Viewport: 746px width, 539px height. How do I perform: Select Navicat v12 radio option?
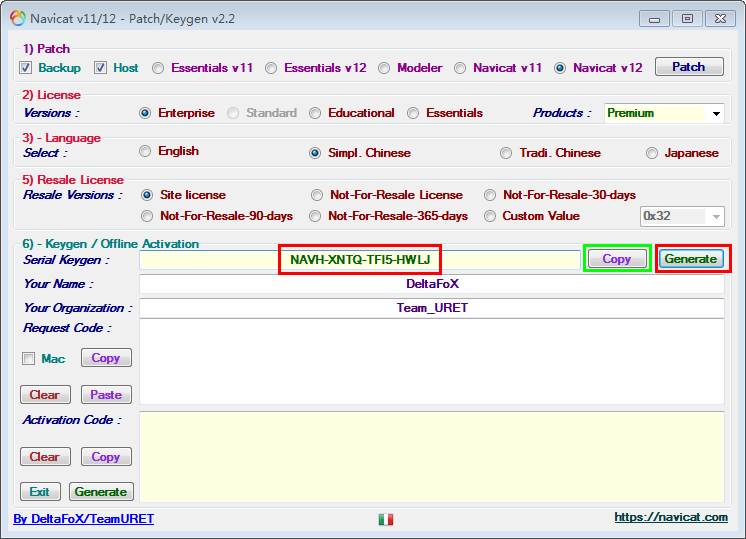(x=560, y=68)
